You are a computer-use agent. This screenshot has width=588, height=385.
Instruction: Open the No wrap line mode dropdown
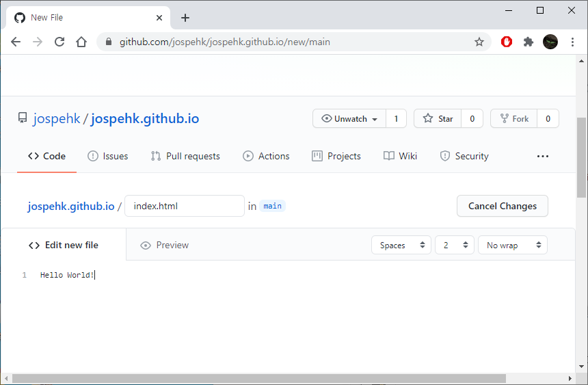[513, 245]
